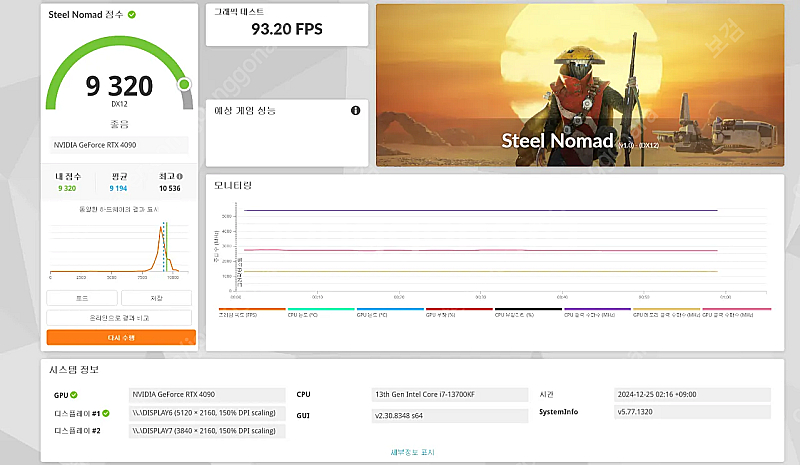
Task: Click the GUI version v2.30.8348 s64 field
Action: click(x=450, y=415)
